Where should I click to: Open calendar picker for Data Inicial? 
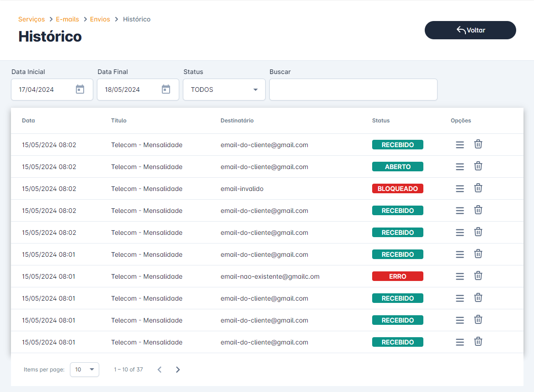coord(80,90)
